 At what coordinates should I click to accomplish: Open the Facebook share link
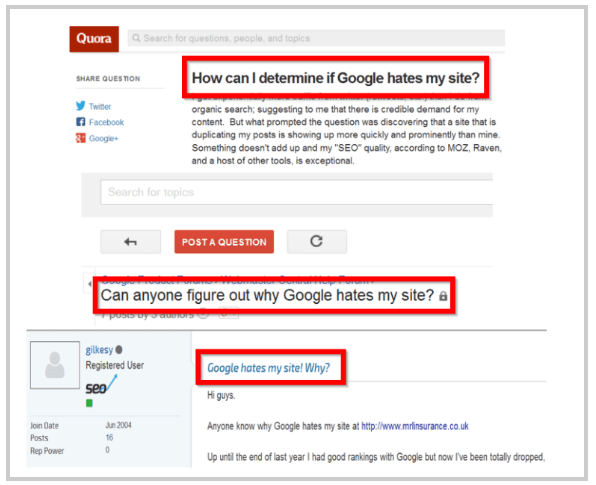coord(106,122)
